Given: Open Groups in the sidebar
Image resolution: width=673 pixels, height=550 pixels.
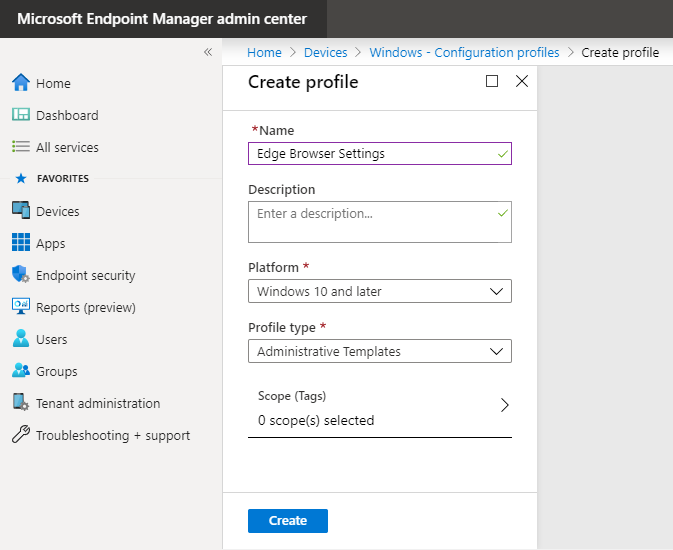Looking at the screenshot, I should (x=57, y=371).
